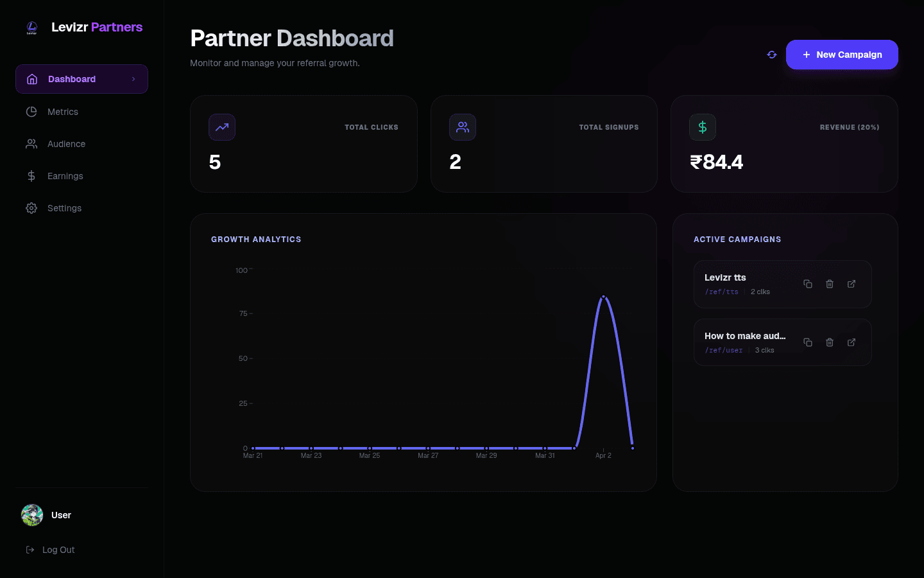This screenshot has width=924, height=578.
Task: Click the User avatar thumbnail
Action: pos(31,515)
